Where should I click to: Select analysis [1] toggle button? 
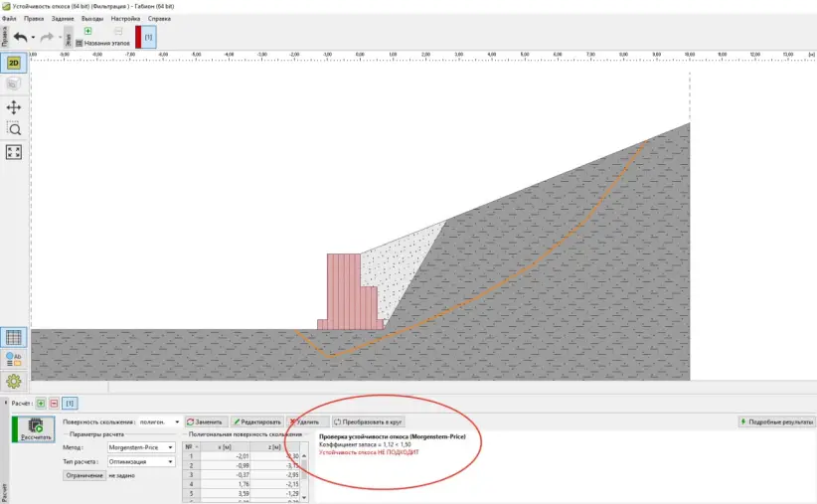(70, 404)
